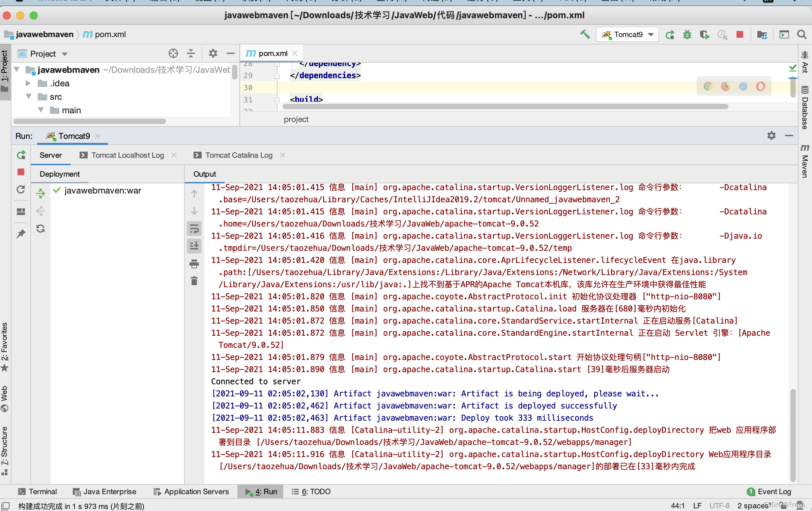Viewport: 812px width, 511px height.
Task: Click the editor horizontal scrollbar
Action: 505,107
